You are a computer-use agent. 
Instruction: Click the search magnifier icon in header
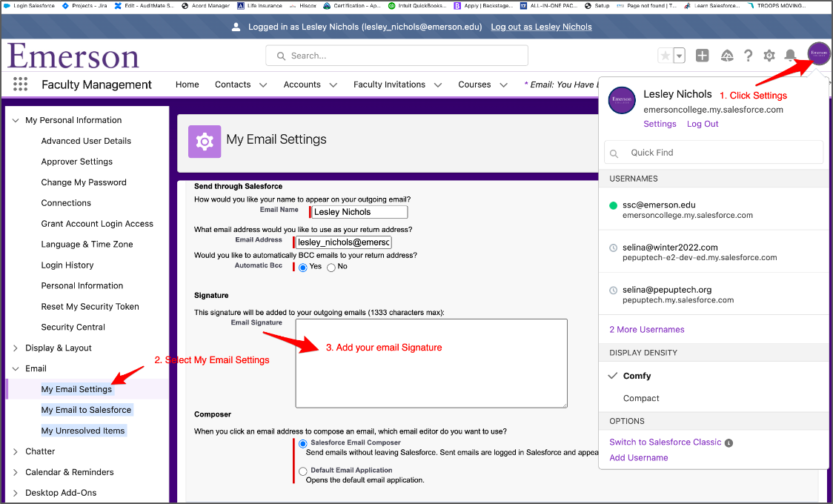281,56
